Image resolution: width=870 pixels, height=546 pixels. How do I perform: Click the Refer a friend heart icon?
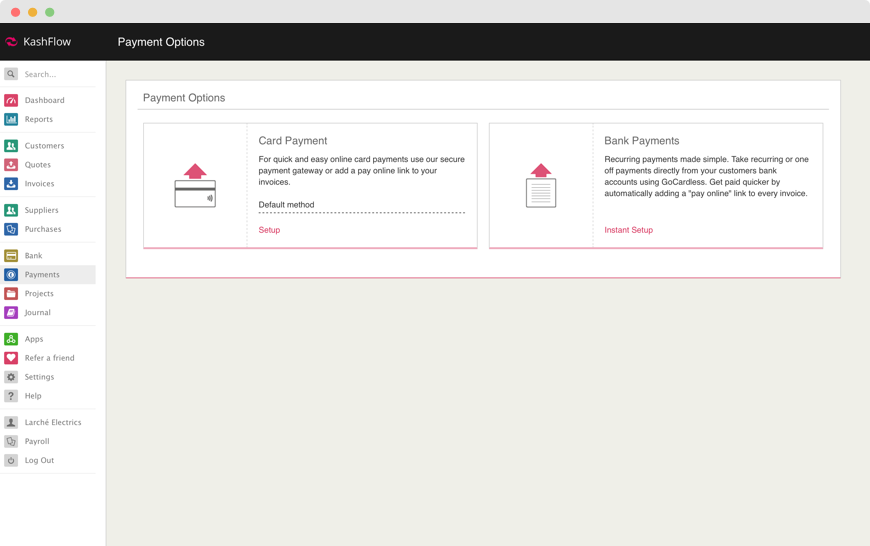(11, 358)
